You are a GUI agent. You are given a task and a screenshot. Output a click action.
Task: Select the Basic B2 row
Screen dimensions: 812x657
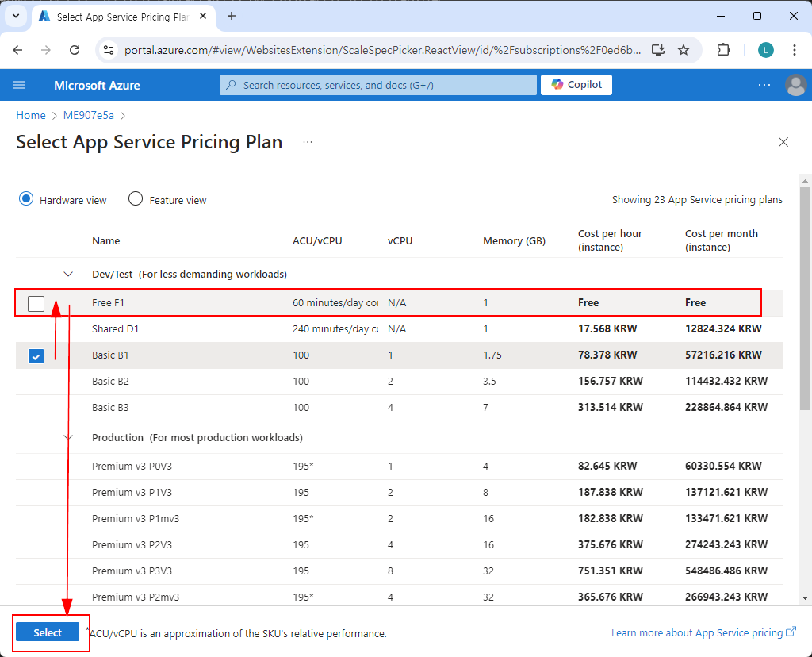pyautogui.click(x=399, y=382)
